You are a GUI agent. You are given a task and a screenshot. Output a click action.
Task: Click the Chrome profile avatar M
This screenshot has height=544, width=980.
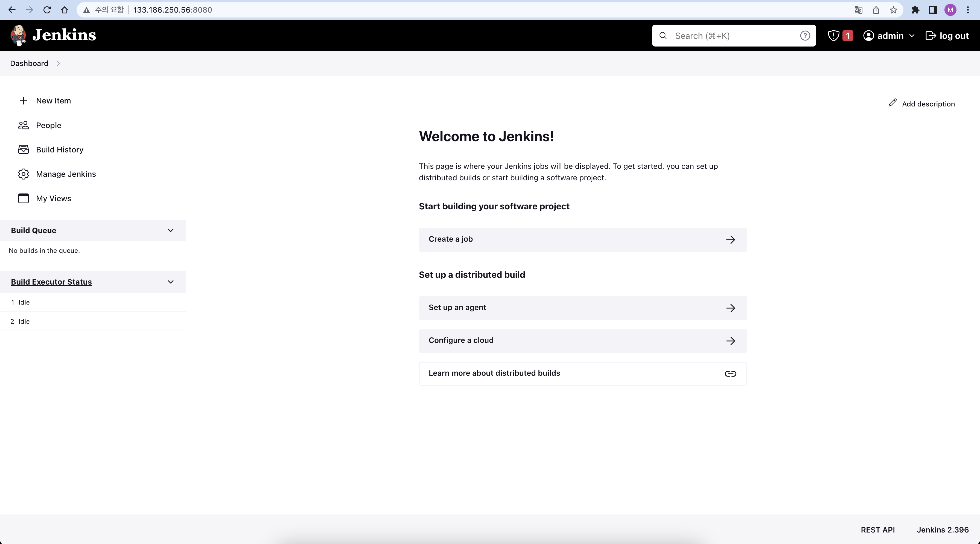[x=950, y=10]
